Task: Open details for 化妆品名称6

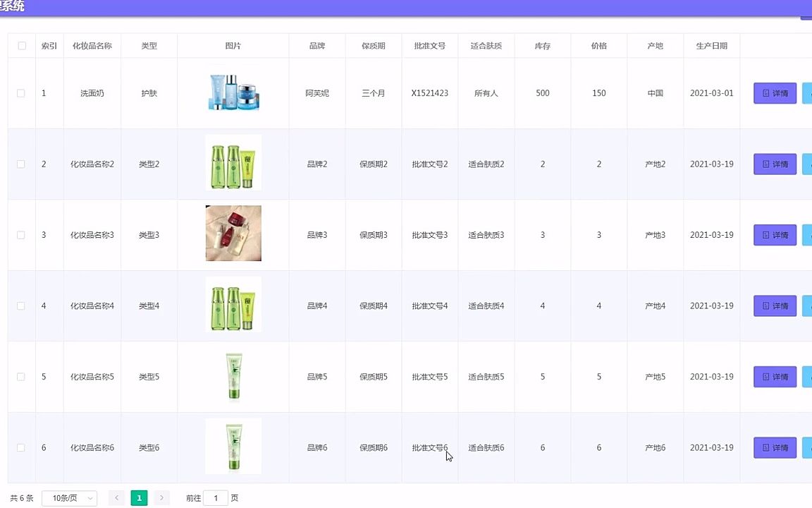Action: 775,447
